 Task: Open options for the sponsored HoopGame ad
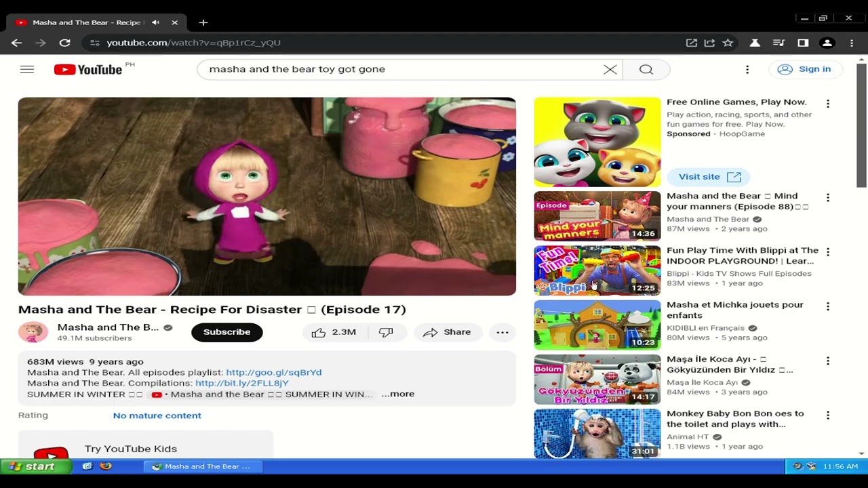[828, 104]
